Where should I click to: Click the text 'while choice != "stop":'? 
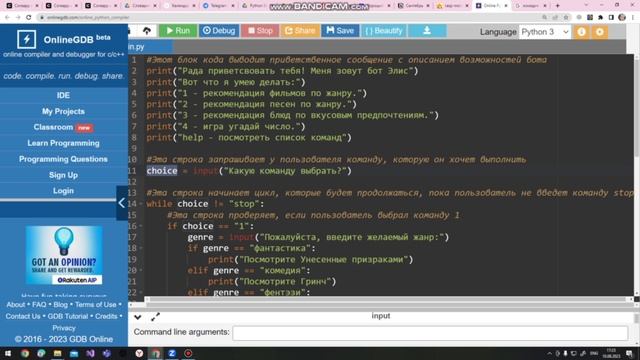pyautogui.click(x=205, y=204)
